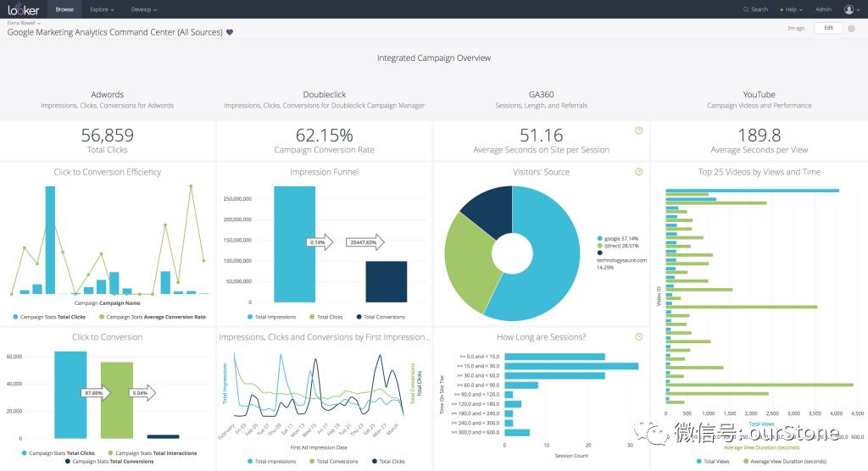Expand the Develop dropdown
The image size is (868, 471).
pyautogui.click(x=144, y=9)
